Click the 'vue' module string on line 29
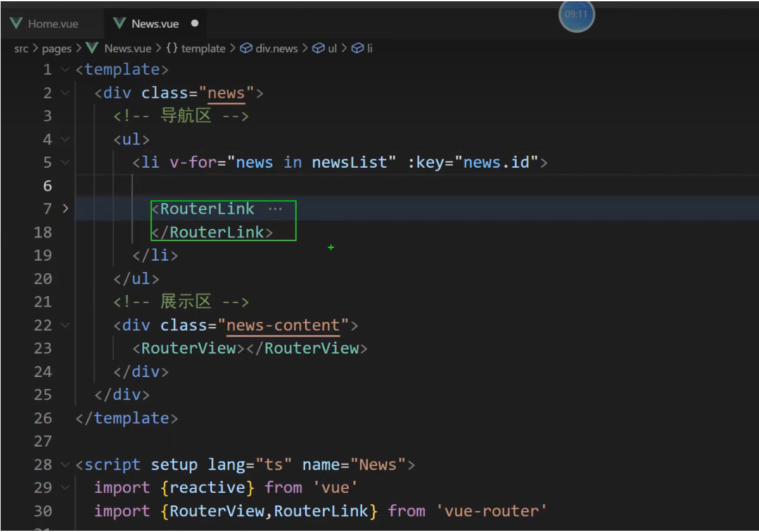The width and height of the screenshot is (759, 532). (x=335, y=488)
